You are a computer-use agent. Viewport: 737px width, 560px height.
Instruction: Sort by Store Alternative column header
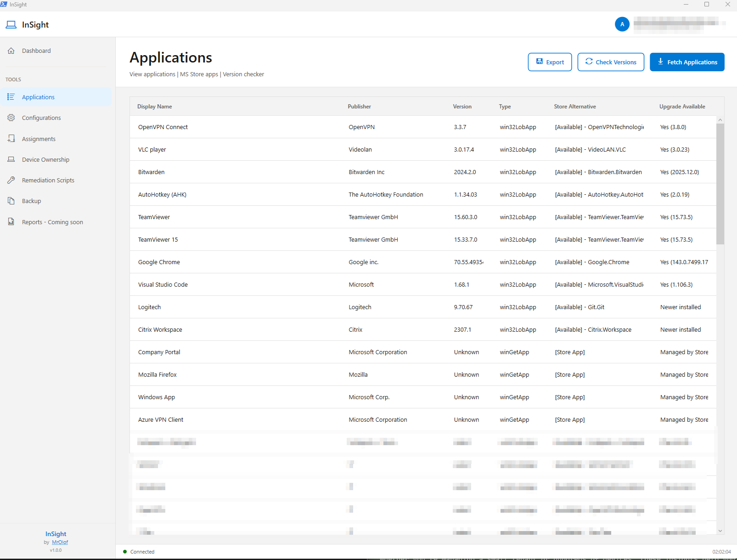pos(575,107)
